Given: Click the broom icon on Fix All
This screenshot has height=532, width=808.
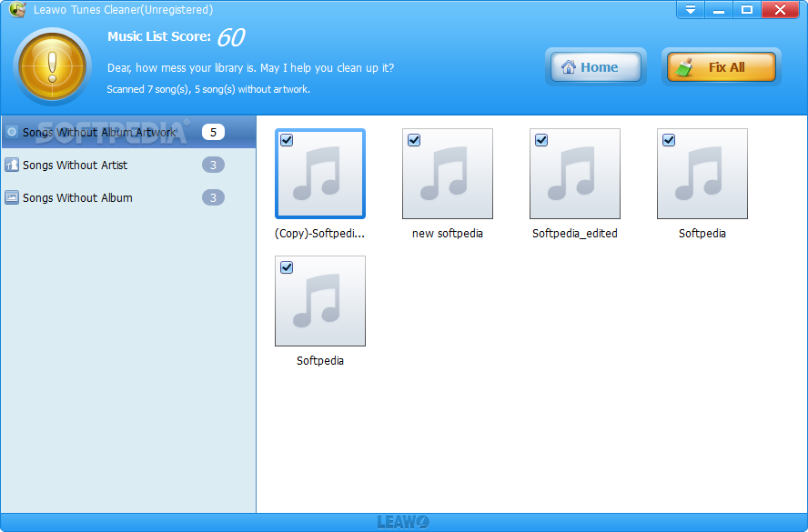Looking at the screenshot, I should (x=685, y=67).
